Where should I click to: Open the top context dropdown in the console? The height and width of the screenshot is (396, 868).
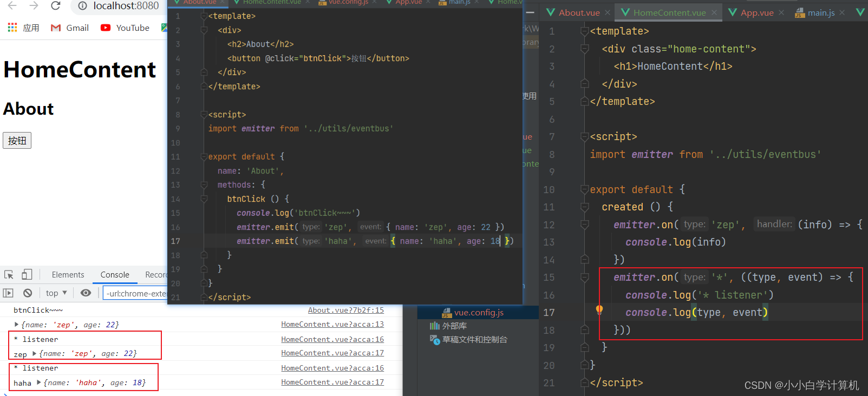tap(56, 293)
